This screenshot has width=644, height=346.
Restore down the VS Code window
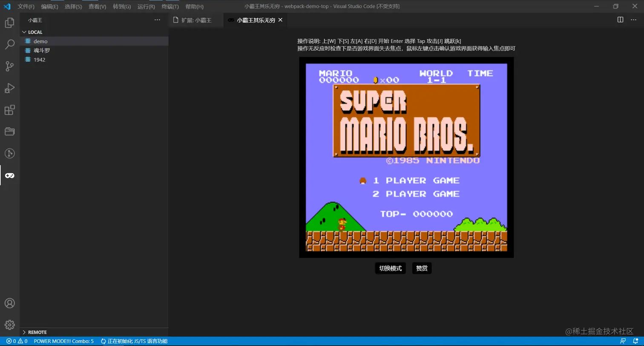point(615,6)
